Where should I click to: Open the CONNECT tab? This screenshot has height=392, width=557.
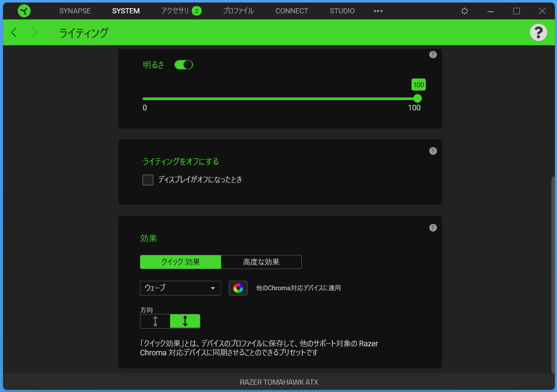pos(292,11)
